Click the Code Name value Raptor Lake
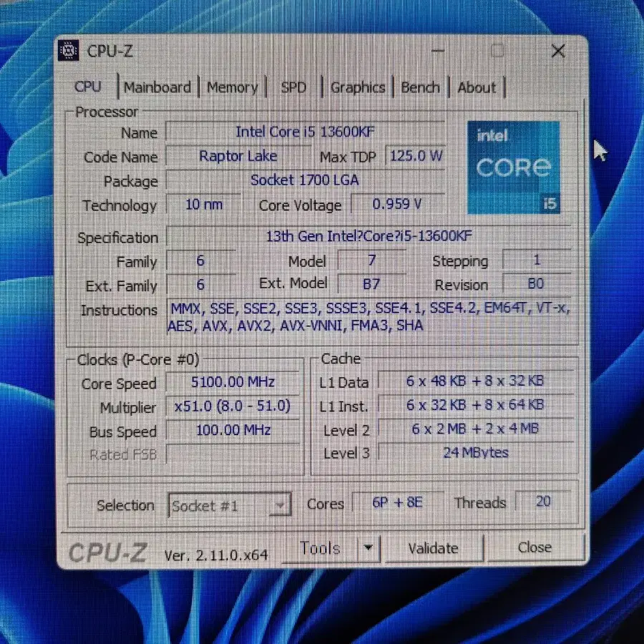 pyautogui.click(x=238, y=156)
